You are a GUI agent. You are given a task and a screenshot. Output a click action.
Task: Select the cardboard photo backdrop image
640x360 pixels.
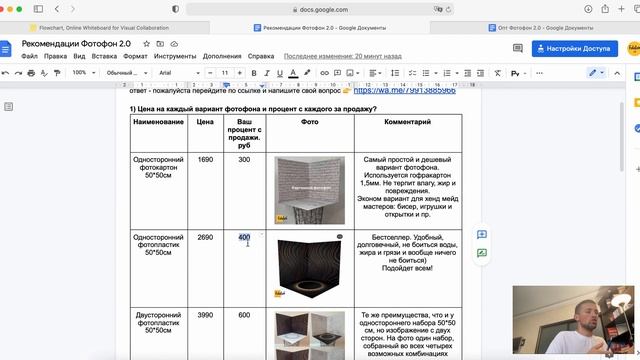coord(309,190)
